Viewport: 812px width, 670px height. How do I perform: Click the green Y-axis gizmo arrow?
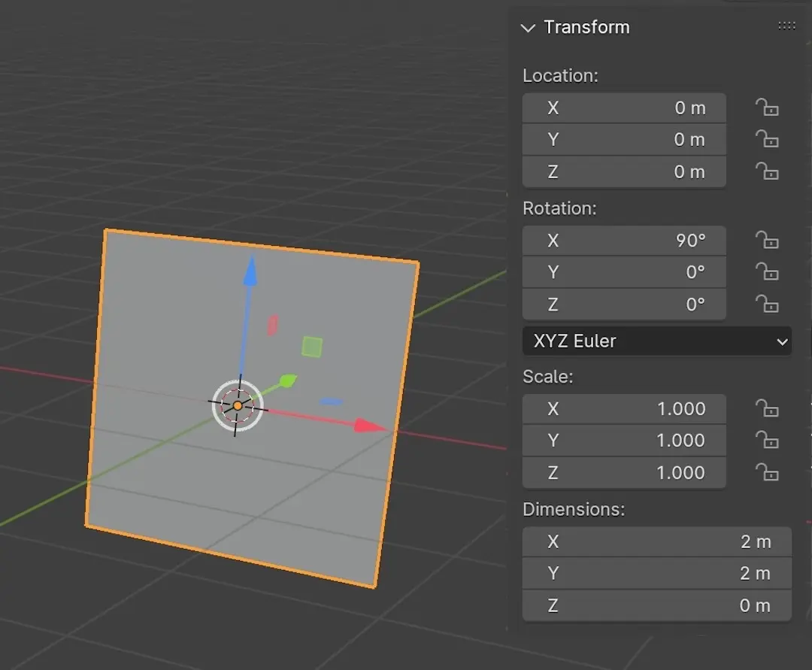(x=288, y=381)
